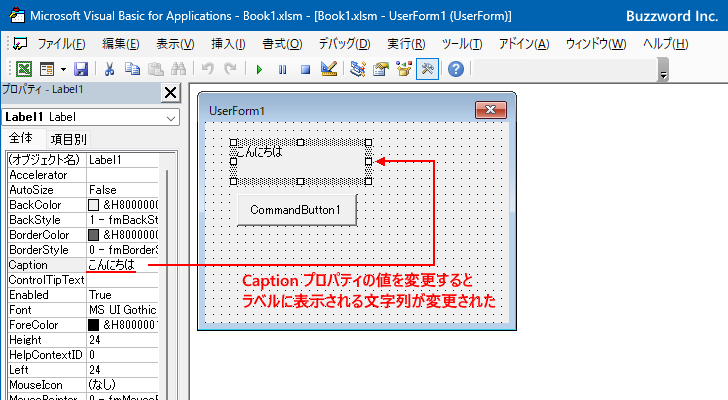728x400 pixels.
Task: Select the Font MS UI Gothic value
Action: 123,310
